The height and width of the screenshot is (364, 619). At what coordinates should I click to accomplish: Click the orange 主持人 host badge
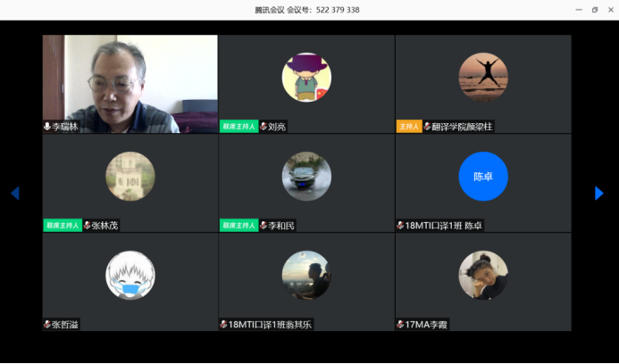[408, 127]
